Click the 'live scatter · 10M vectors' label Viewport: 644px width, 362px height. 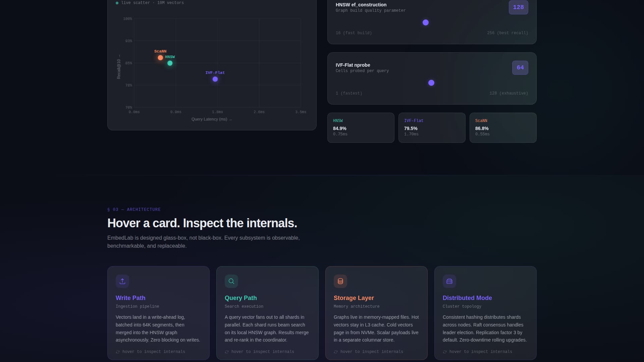[x=153, y=3]
